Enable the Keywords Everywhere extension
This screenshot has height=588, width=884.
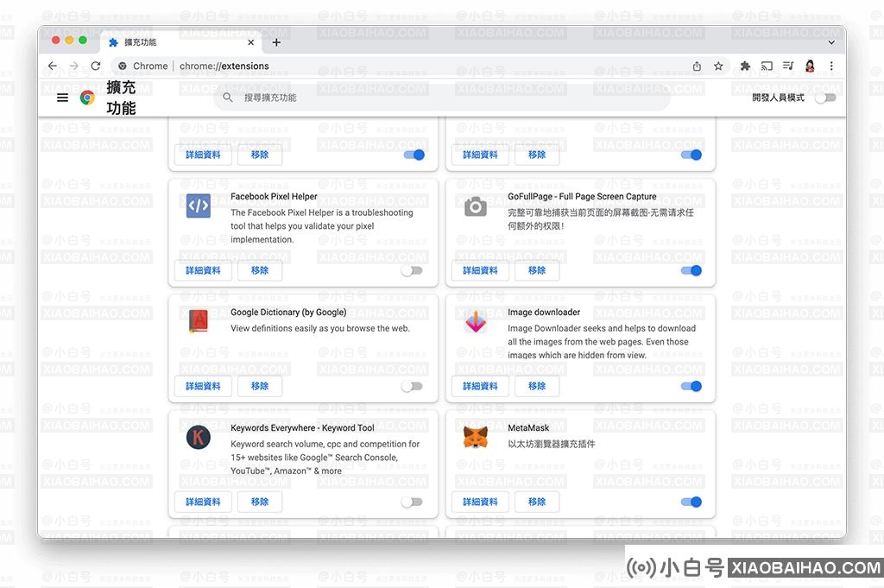tap(412, 502)
